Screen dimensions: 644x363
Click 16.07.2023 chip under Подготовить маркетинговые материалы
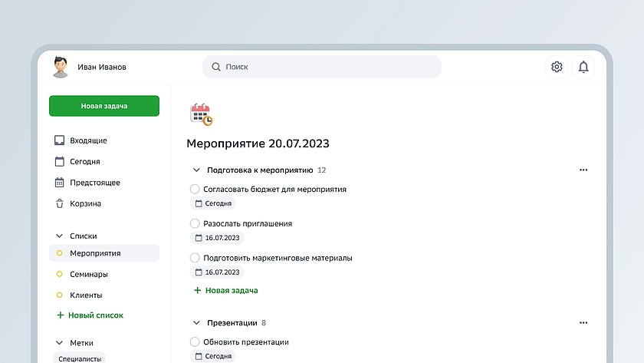(x=217, y=272)
